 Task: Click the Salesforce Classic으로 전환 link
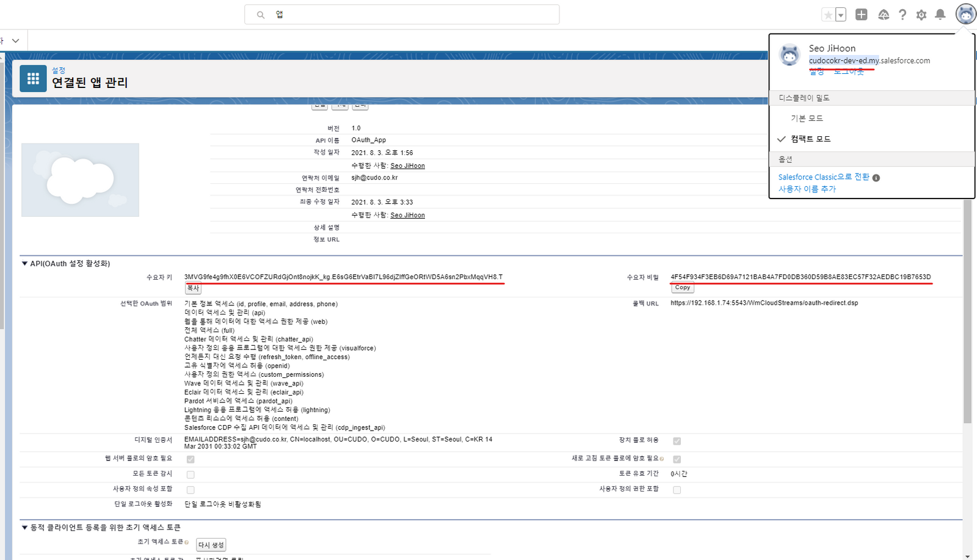tap(823, 177)
